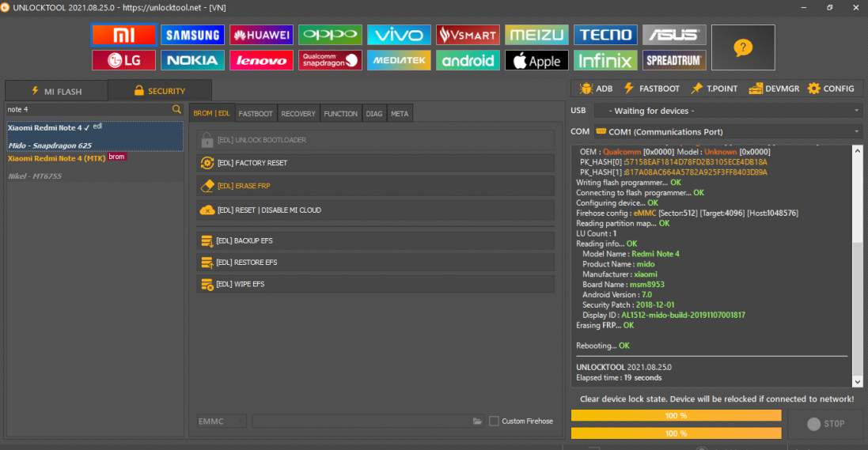
Task: Select the Vsmart brand icon
Action: point(468,35)
